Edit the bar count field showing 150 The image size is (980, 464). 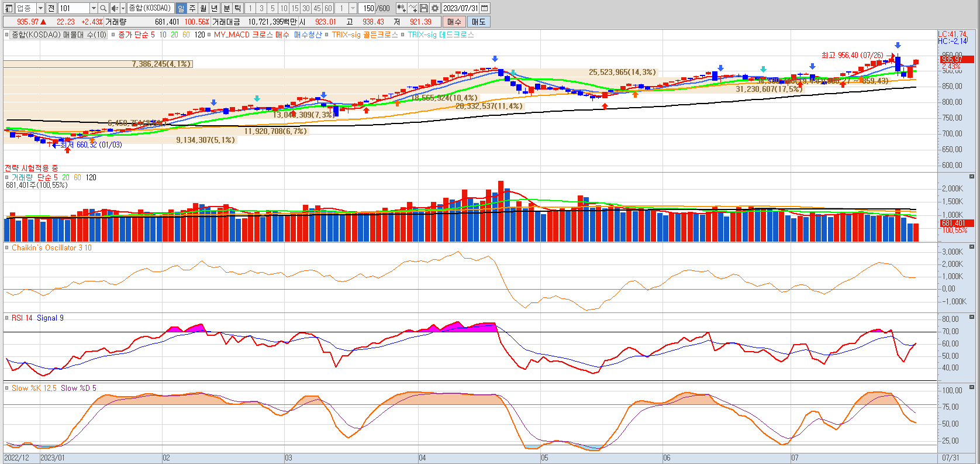pos(368,8)
